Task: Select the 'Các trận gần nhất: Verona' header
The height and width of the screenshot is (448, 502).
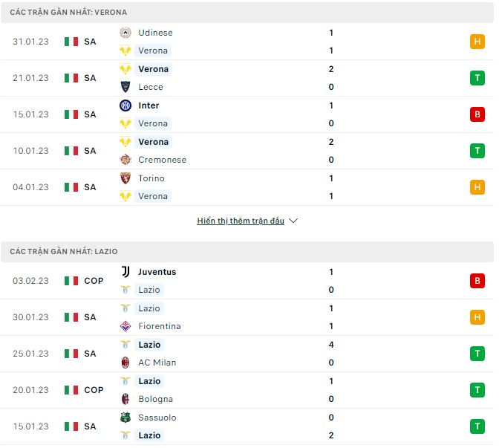Action: 247,13
